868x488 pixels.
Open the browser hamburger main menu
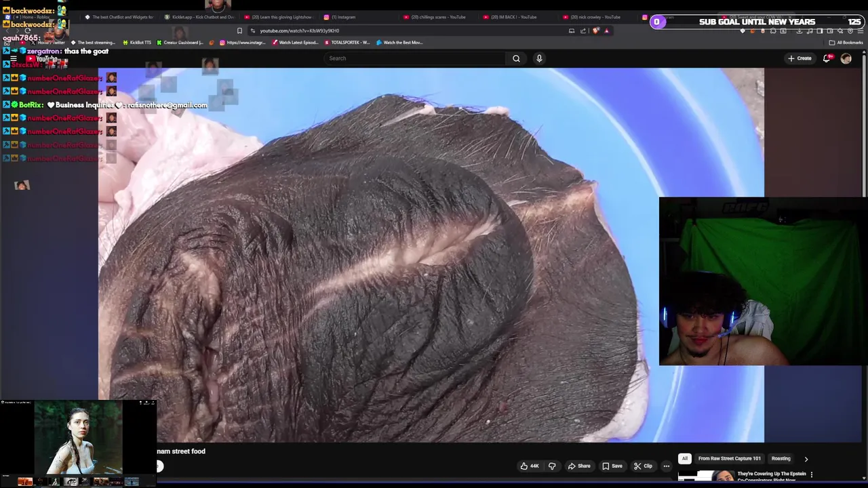pos(860,31)
